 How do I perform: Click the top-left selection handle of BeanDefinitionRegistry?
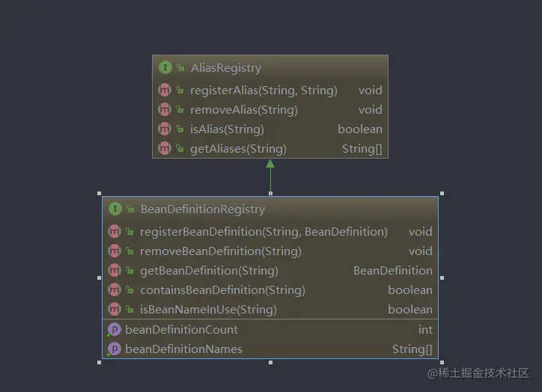point(100,194)
